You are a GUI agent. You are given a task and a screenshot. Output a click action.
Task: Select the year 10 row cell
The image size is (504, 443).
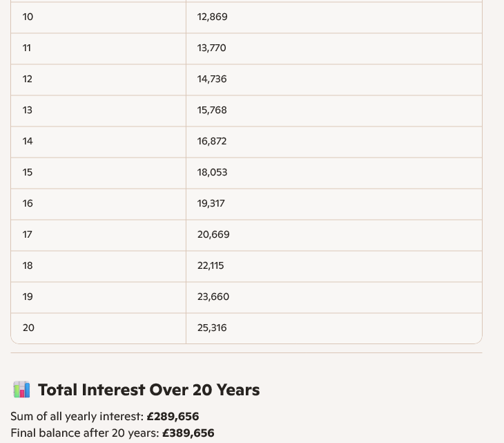pyautogui.click(x=28, y=17)
